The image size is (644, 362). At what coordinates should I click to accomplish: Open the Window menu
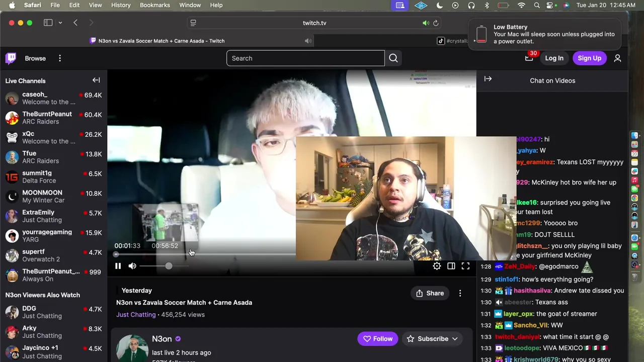(190, 5)
